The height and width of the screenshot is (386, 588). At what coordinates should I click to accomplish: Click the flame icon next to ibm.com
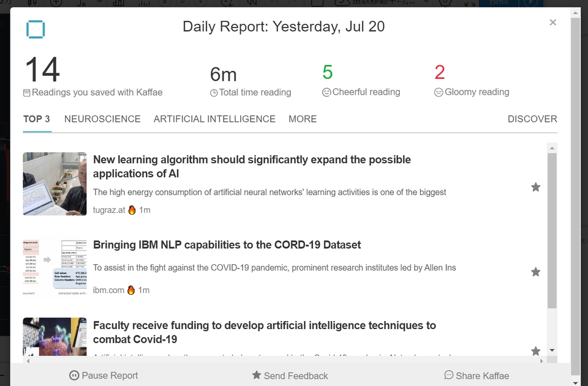pos(131,290)
